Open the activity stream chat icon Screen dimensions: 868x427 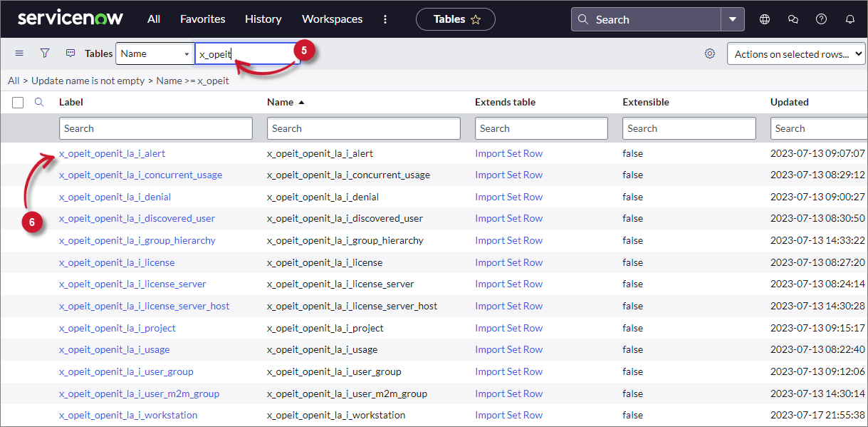point(70,53)
